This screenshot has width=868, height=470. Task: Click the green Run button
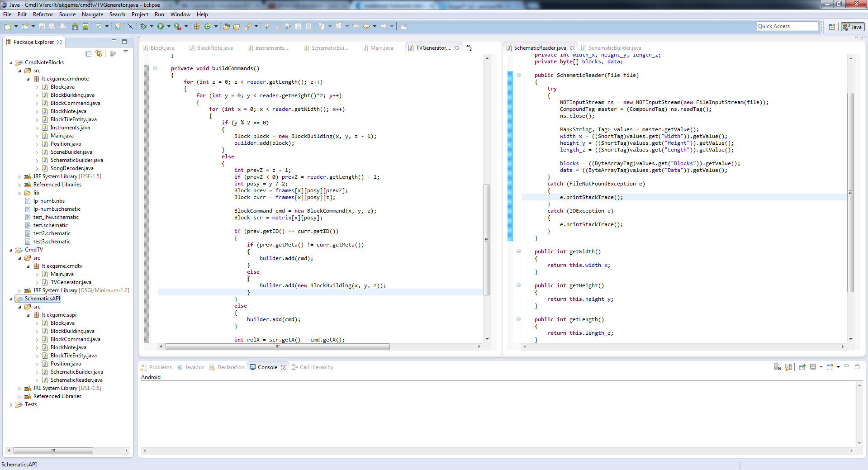tap(161, 27)
